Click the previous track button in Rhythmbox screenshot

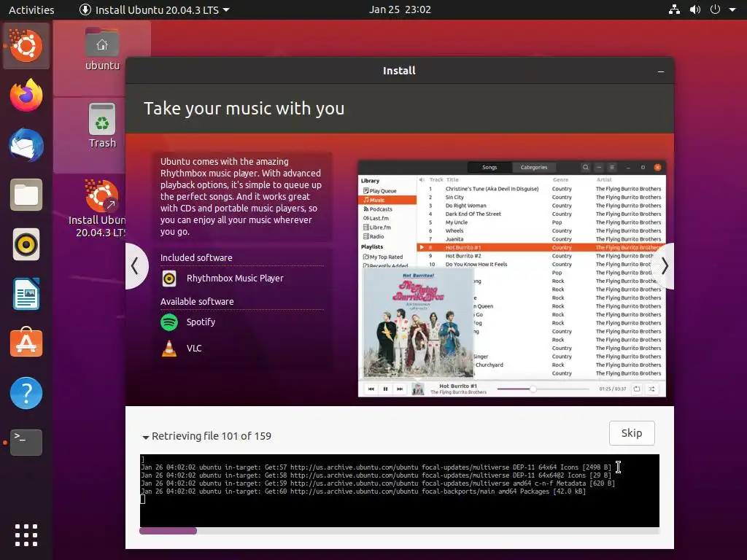[371, 389]
